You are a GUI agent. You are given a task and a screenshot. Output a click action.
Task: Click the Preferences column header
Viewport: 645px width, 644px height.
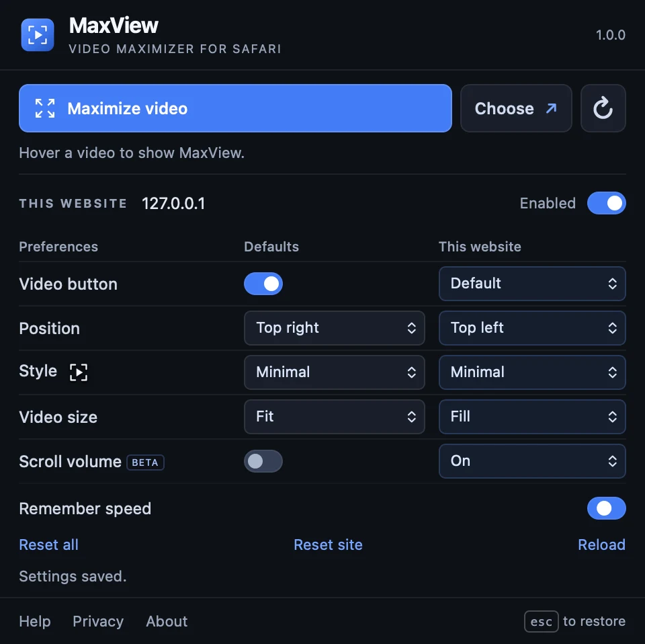[58, 247]
